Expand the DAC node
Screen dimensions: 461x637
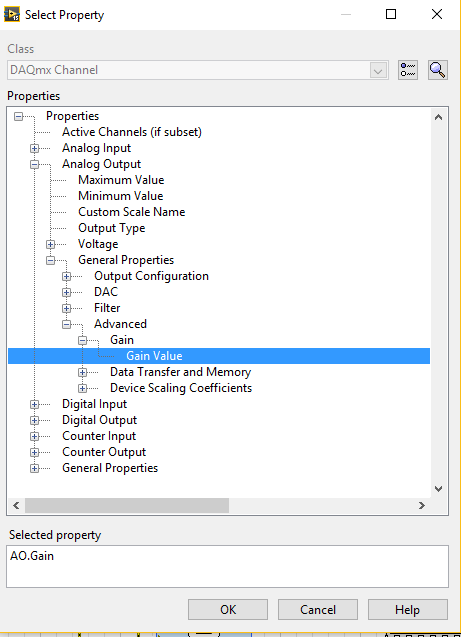[67, 292]
